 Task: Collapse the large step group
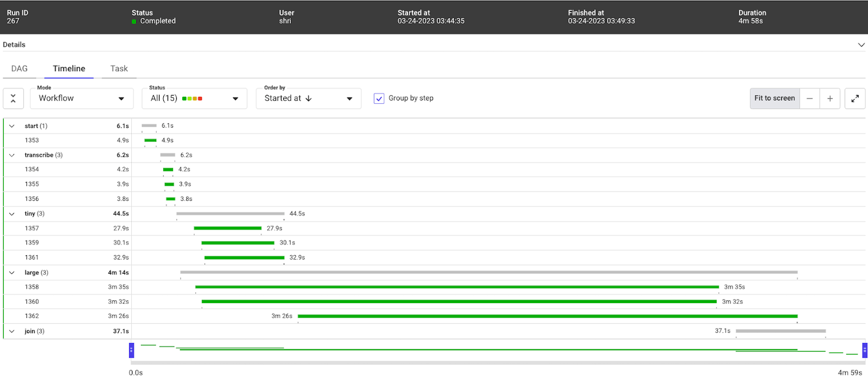[x=12, y=273]
